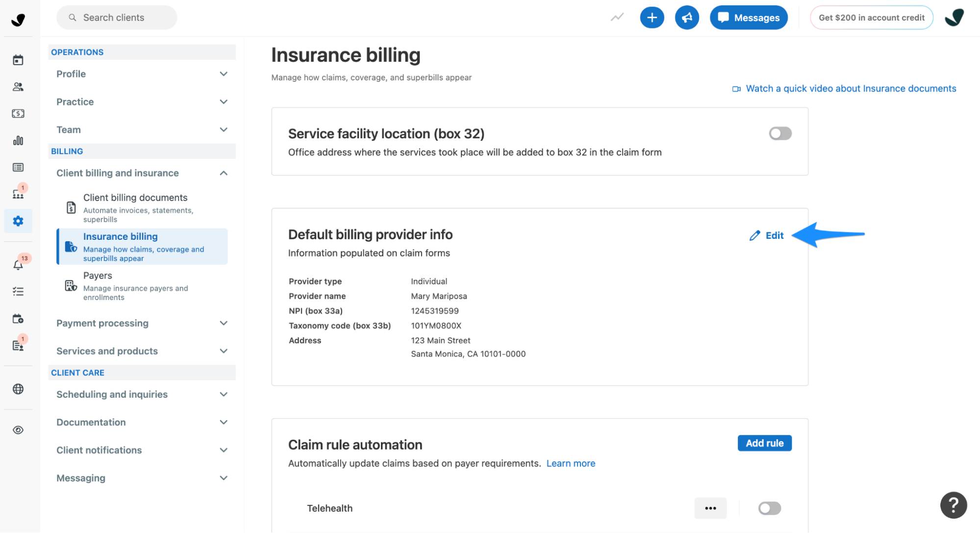Click the megaphone announcements button

(x=687, y=18)
